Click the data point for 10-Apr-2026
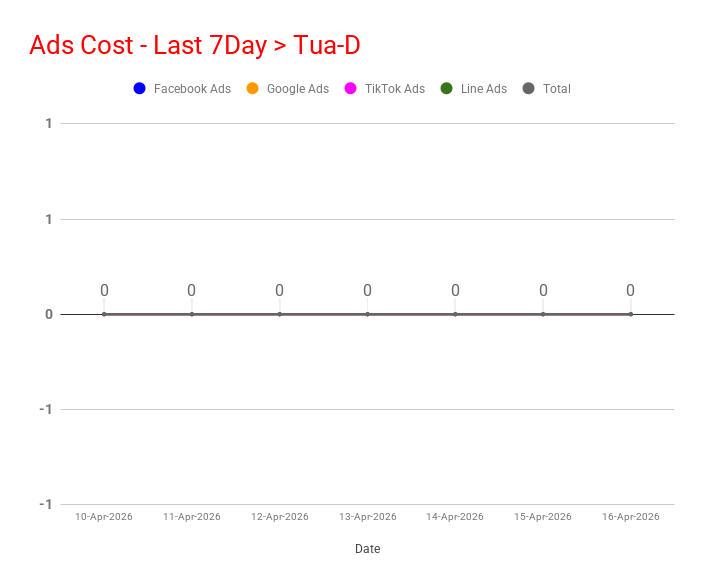Image resolution: width=704 pixels, height=585 pixels. pyautogui.click(x=104, y=314)
